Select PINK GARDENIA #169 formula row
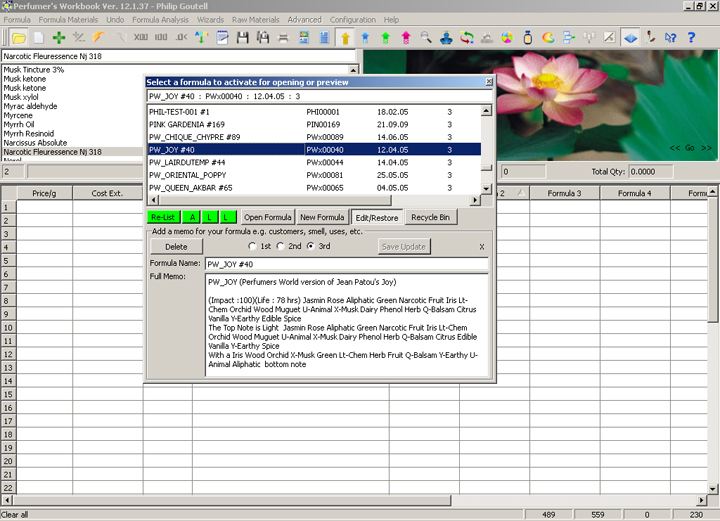Screen dimensions: 720x521 (314, 124)
